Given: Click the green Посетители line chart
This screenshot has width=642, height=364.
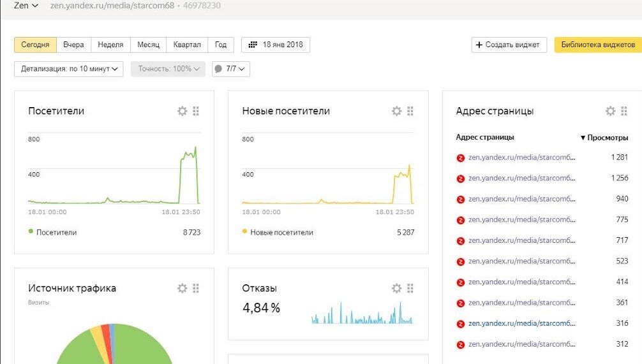Looking at the screenshot, I should [x=114, y=168].
